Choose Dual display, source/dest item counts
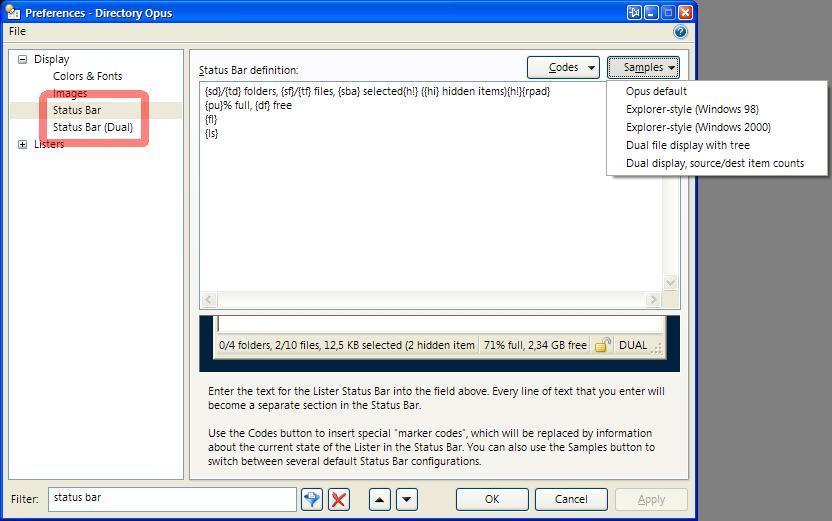 pyautogui.click(x=716, y=163)
